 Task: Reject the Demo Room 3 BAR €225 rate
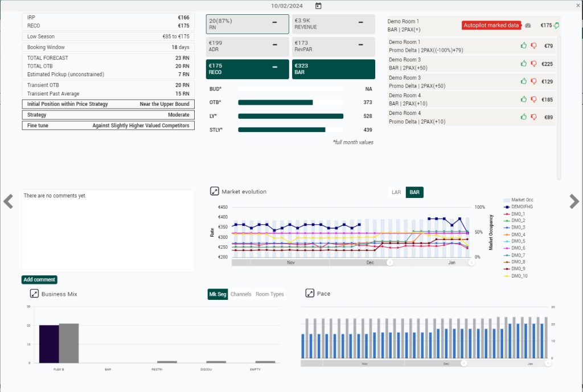[x=533, y=64]
